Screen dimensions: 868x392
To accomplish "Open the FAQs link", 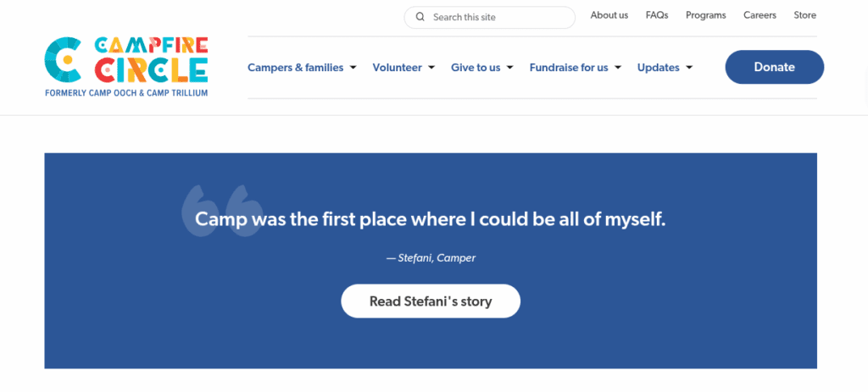I will click(657, 15).
